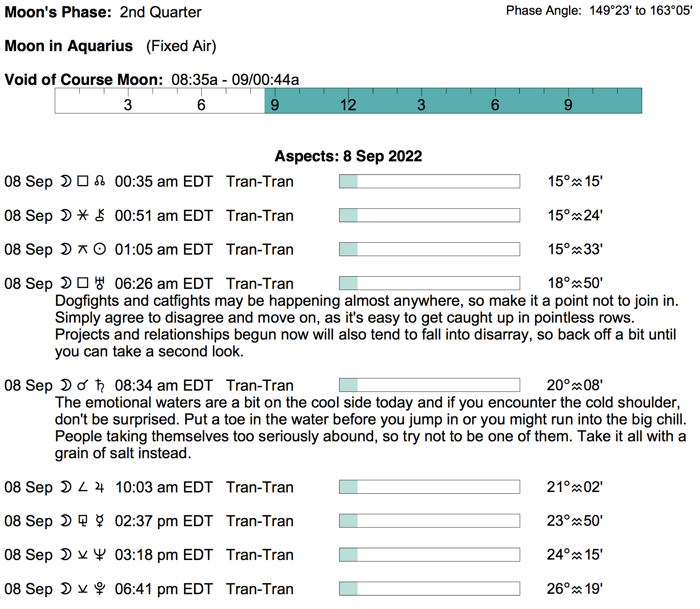Click the "Void of Course Moon:" label

[x=84, y=80]
